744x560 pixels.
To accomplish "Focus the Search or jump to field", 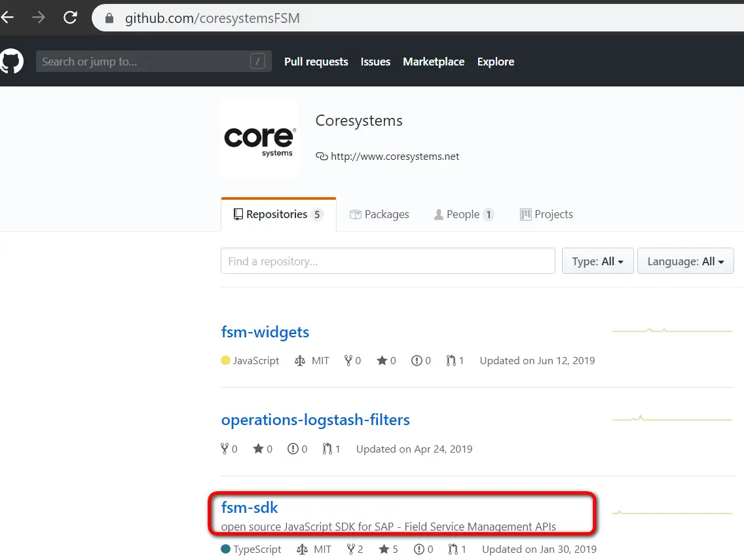I will (x=153, y=61).
